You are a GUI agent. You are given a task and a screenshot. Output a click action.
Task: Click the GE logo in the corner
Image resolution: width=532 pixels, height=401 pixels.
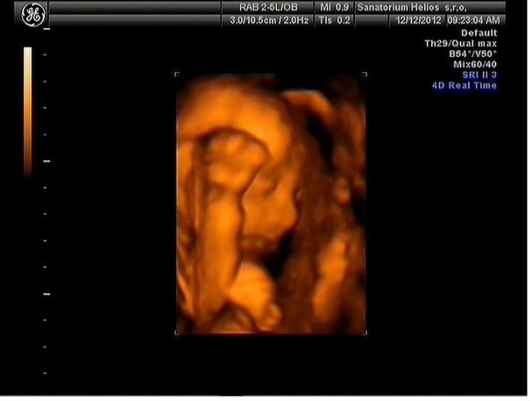click(x=33, y=13)
